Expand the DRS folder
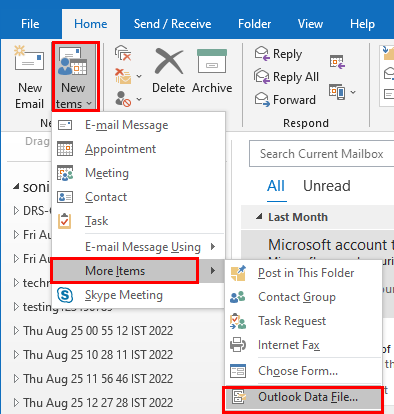 [x=16, y=211]
